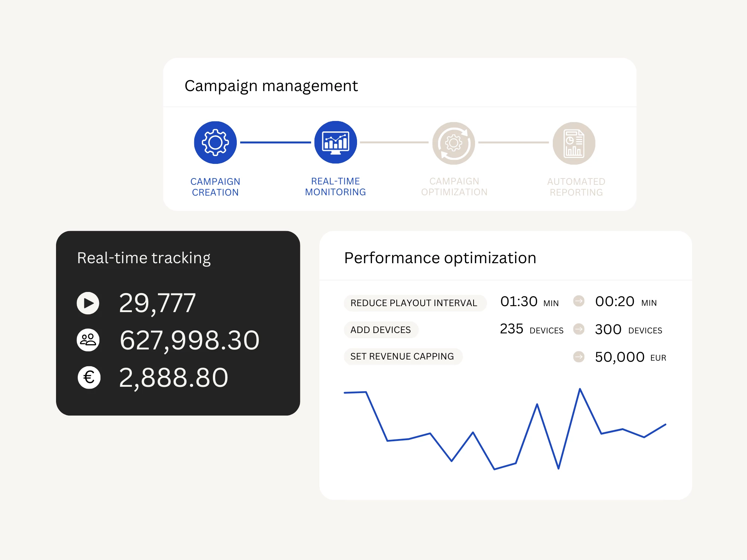Go to Automated Reporting step label
This screenshot has height=560, width=747.
576,187
